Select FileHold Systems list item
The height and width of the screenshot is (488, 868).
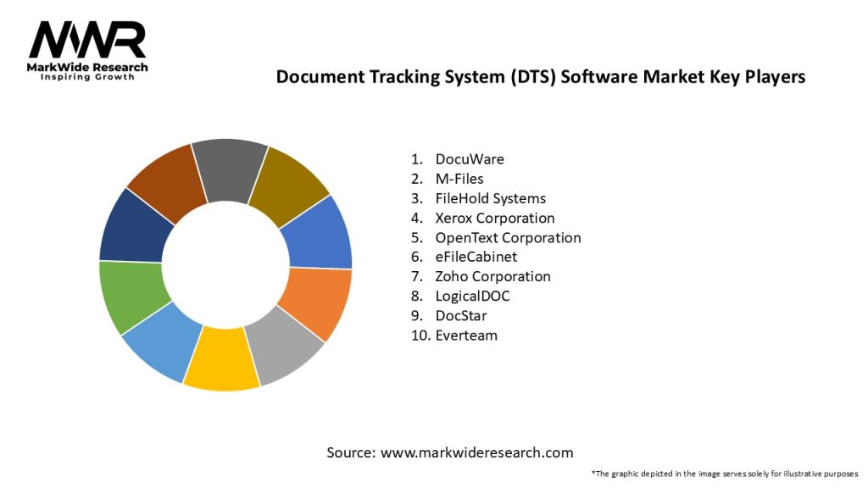click(490, 198)
